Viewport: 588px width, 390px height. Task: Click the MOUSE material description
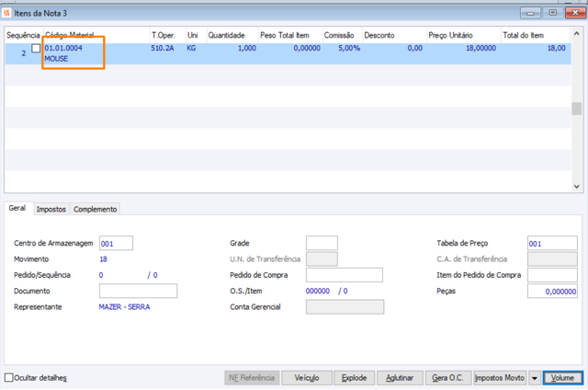click(x=56, y=59)
